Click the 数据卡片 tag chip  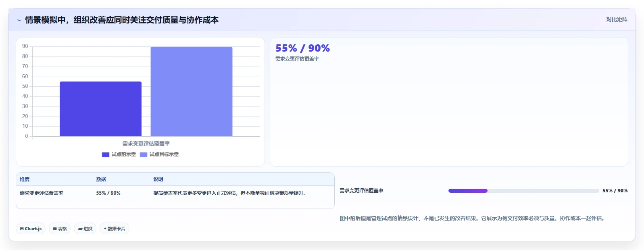click(115, 229)
